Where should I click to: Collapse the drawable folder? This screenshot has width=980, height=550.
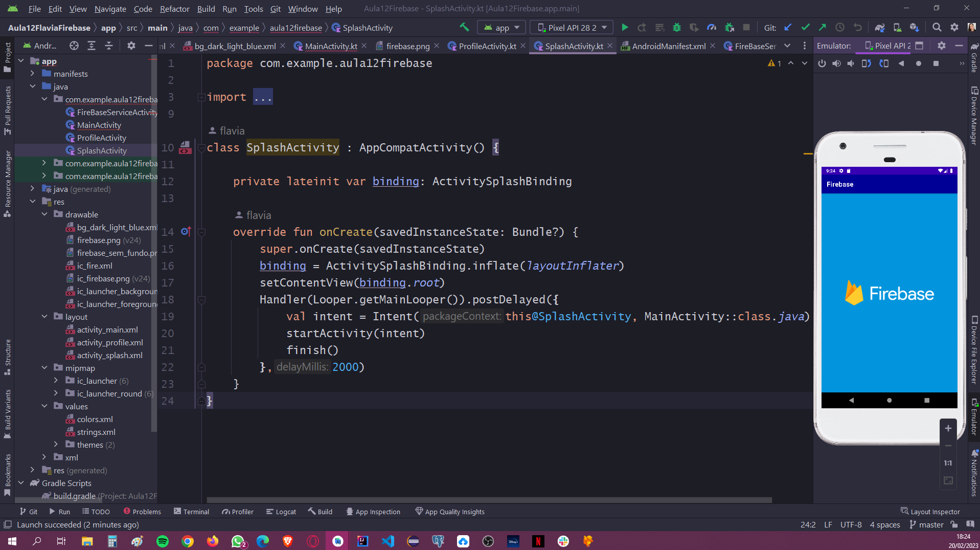click(x=44, y=214)
